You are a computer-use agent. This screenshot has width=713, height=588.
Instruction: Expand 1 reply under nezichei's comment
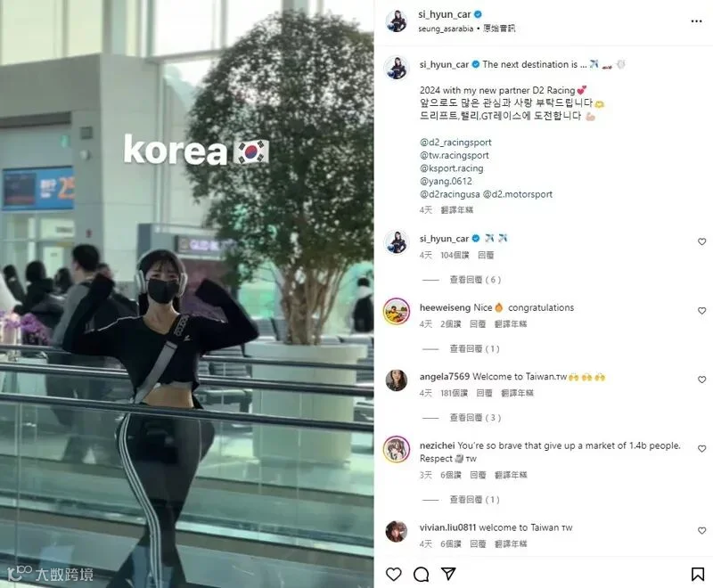pyautogui.click(x=474, y=500)
